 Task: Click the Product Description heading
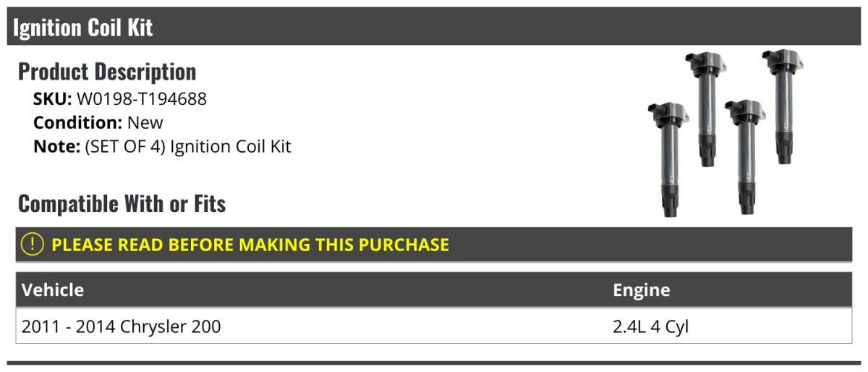tap(107, 72)
